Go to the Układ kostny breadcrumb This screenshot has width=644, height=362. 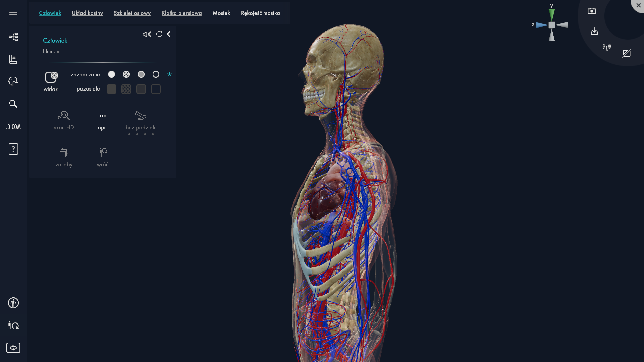coord(87,13)
